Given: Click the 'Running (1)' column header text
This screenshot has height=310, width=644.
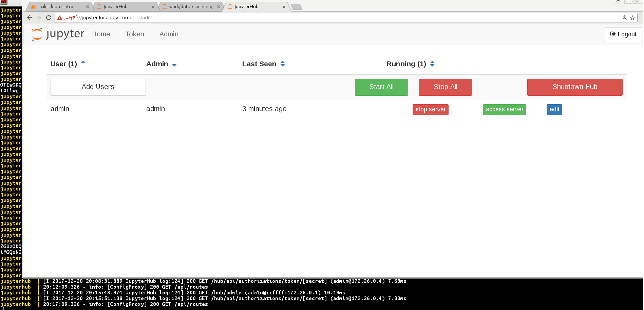Looking at the screenshot, I should pyautogui.click(x=406, y=64).
